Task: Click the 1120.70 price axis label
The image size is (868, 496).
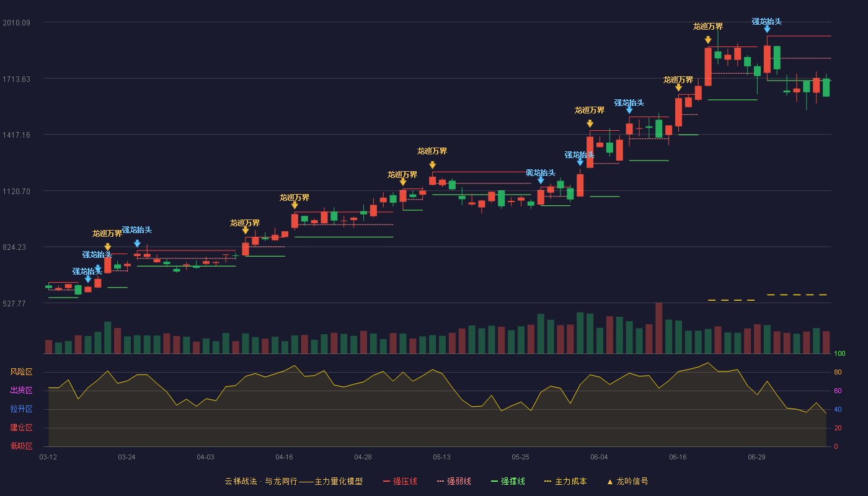Action: coord(16,192)
